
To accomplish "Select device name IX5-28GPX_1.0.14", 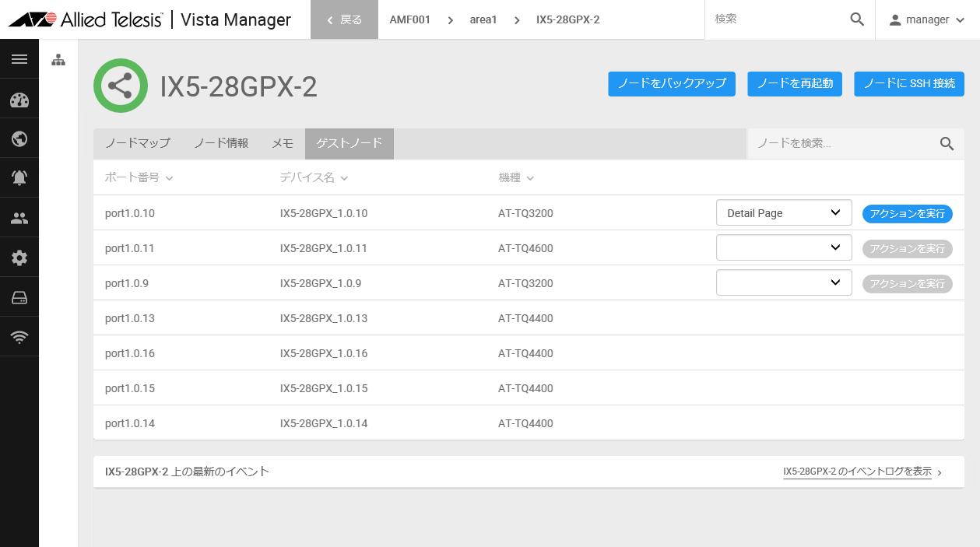I will (324, 423).
